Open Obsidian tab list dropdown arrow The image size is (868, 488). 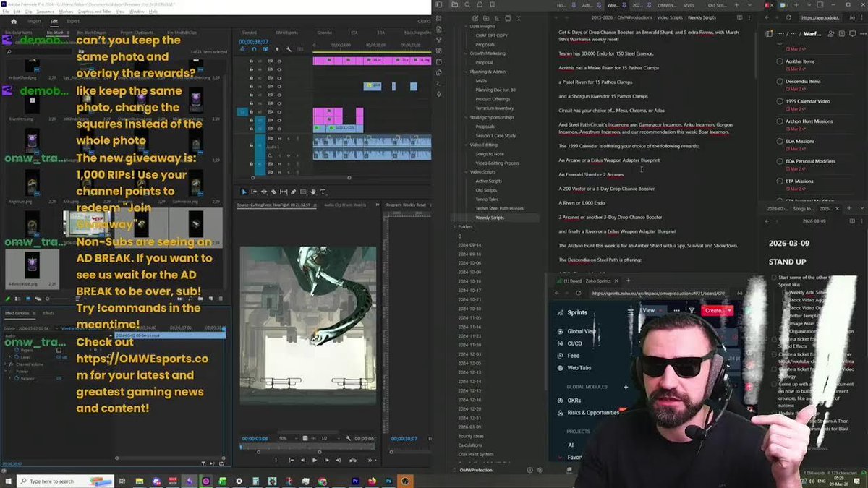[x=749, y=5]
